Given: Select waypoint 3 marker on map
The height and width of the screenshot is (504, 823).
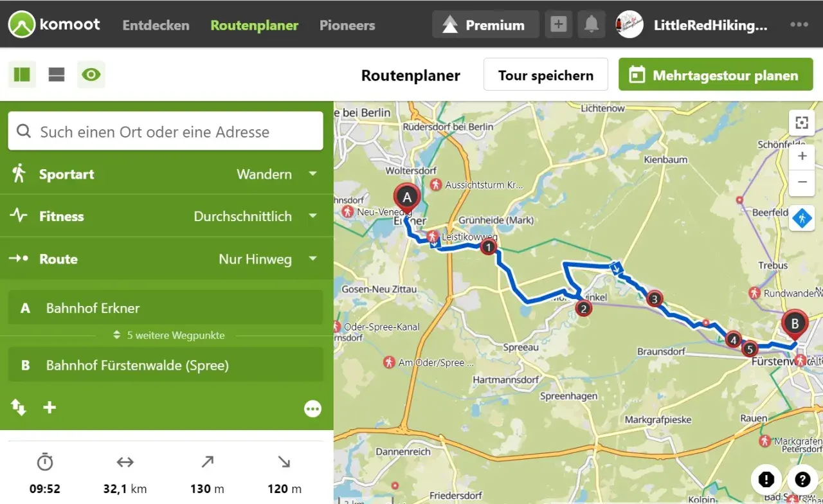Looking at the screenshot, I should [x=655, y=298].
